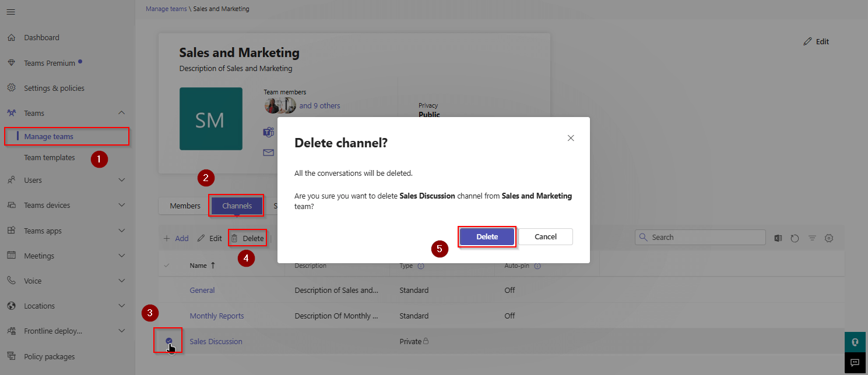Switch to the Members tab
Viewport: 868px width, 375px height.
point(185,206)
